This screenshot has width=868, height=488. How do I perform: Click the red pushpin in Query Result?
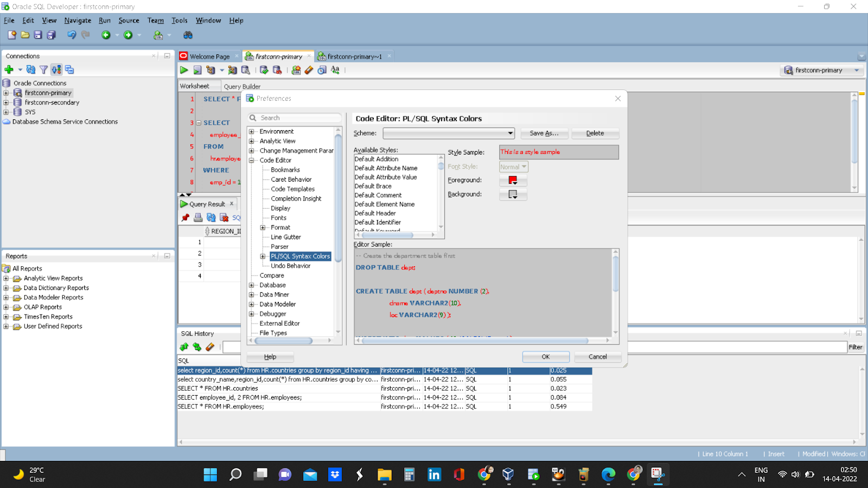tap(185, 217)
